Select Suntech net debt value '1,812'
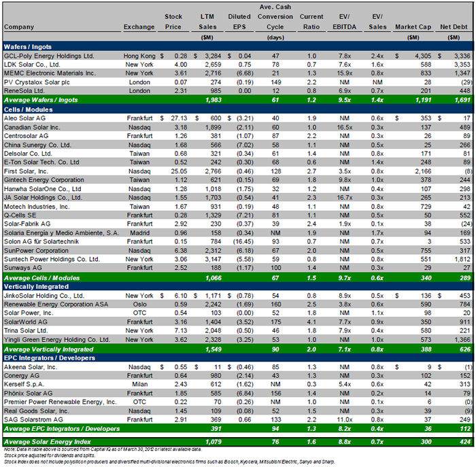This screenshot has height=467, width=476. coord(462,260)
